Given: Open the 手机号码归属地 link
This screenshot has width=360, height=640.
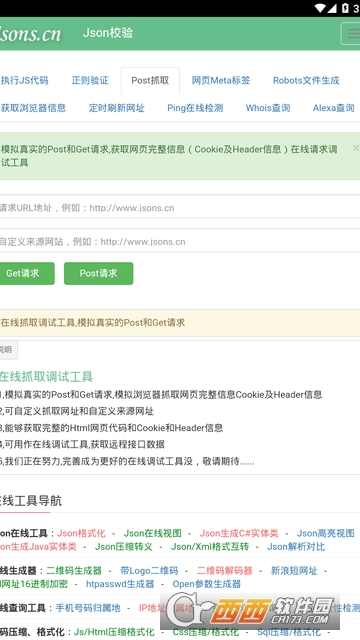Looking at the screenshot, I should pyautogui.click(x=88, y=608).
